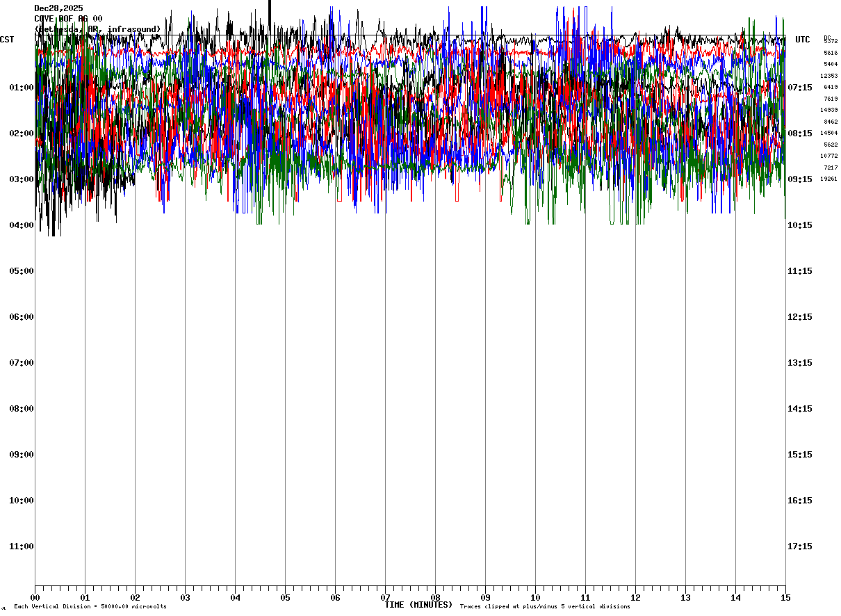Image resolution: width=841 pixels, height=616 pixels.
Task: Click the 12:15 UTC time label
Action: (x=800, y=317)
